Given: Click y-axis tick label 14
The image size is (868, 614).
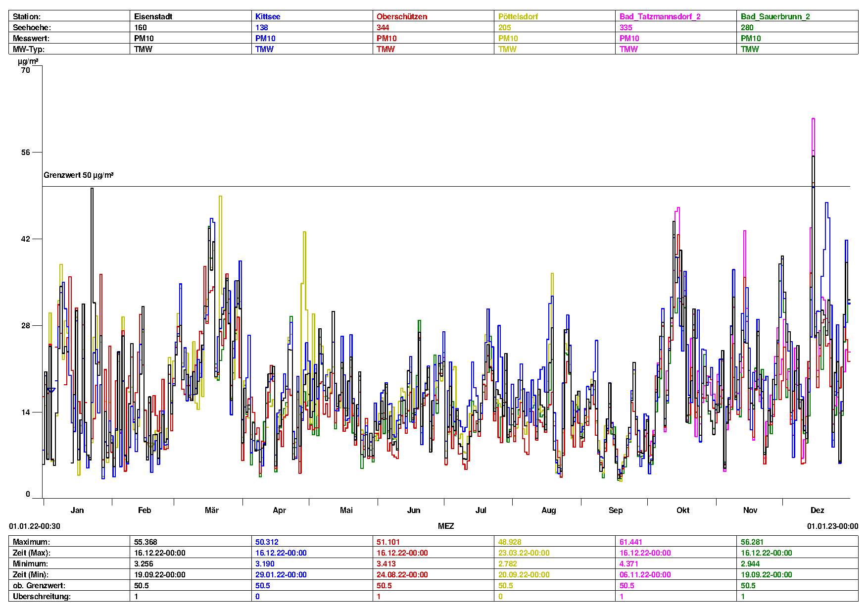Looking at the screenshot, I should pyautogui.click(x=26, y=412).
